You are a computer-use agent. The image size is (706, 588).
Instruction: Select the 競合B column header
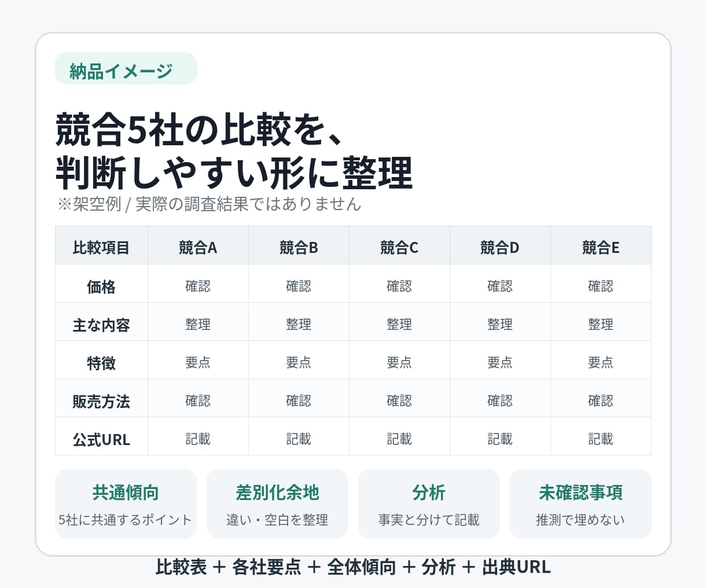pos(299,245)
